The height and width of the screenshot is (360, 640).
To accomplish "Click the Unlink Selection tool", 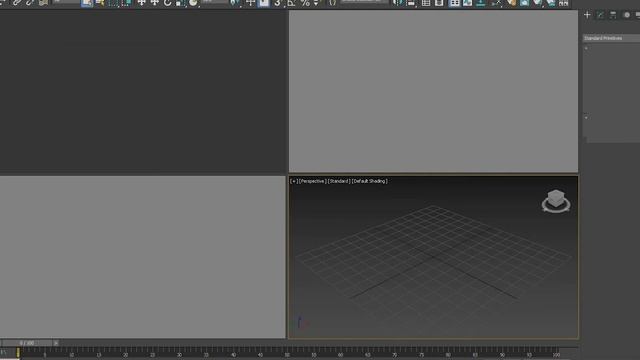I will point(30,2).
